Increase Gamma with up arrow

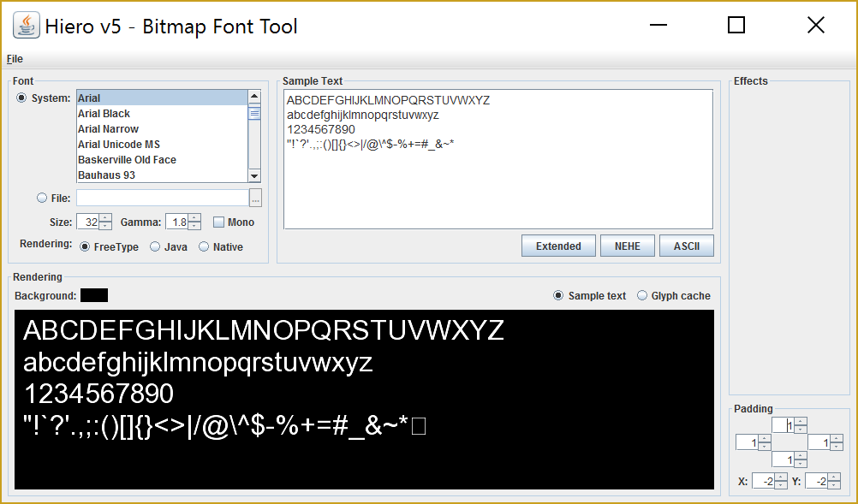[194, 218]
